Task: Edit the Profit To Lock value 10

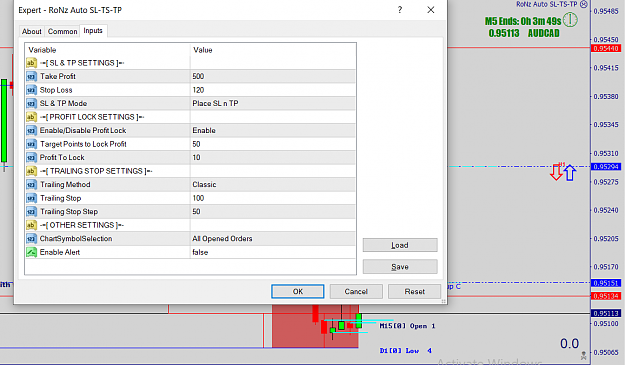Action: (273, 158)
